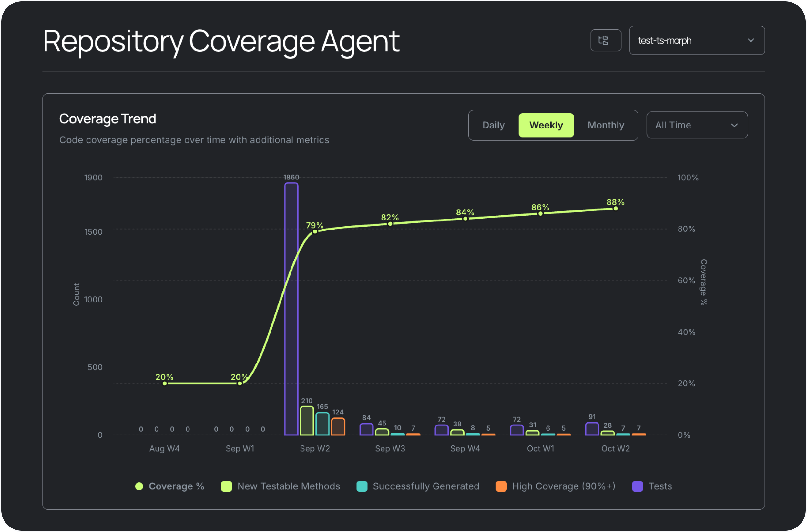The width and height of the screenshot is (807, 532).
Task: Click the 88% coverage point on Oct W2
Action: click(x=615, y=208)
